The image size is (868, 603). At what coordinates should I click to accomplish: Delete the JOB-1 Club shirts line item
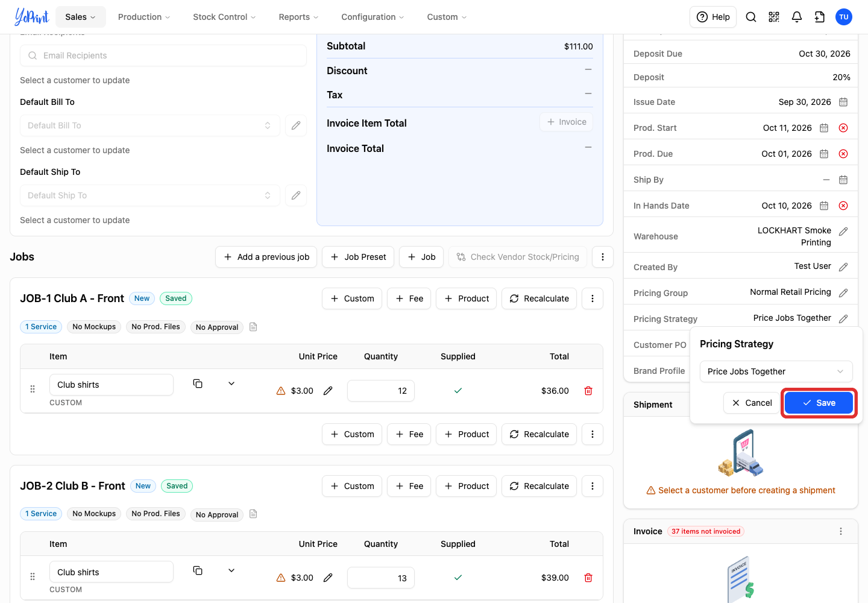coord(588,391)
